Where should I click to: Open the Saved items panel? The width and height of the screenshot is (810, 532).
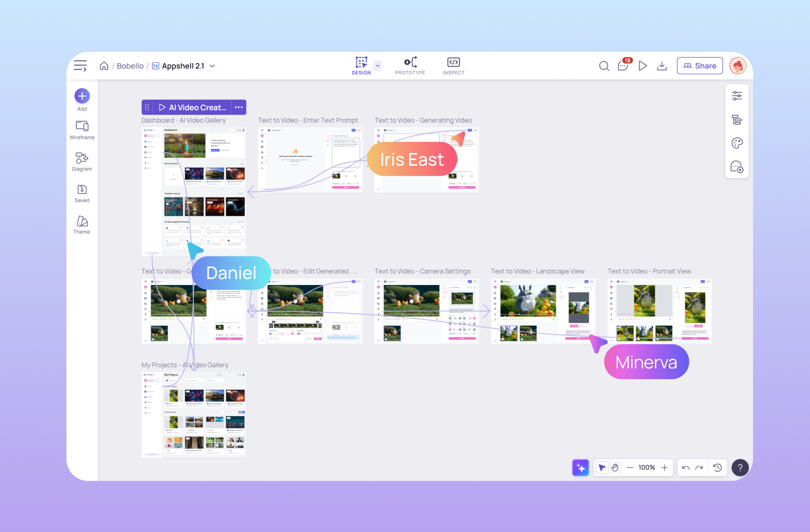point(81,193)
